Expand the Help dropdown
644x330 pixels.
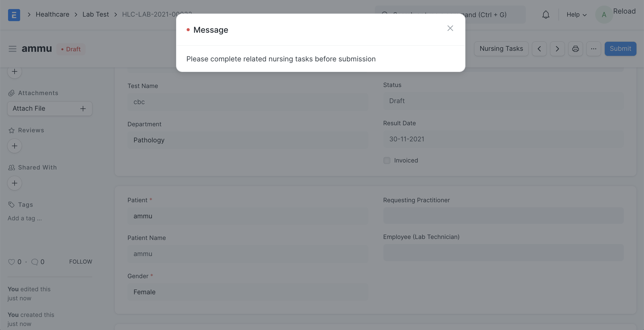click(x=576, y=15)
